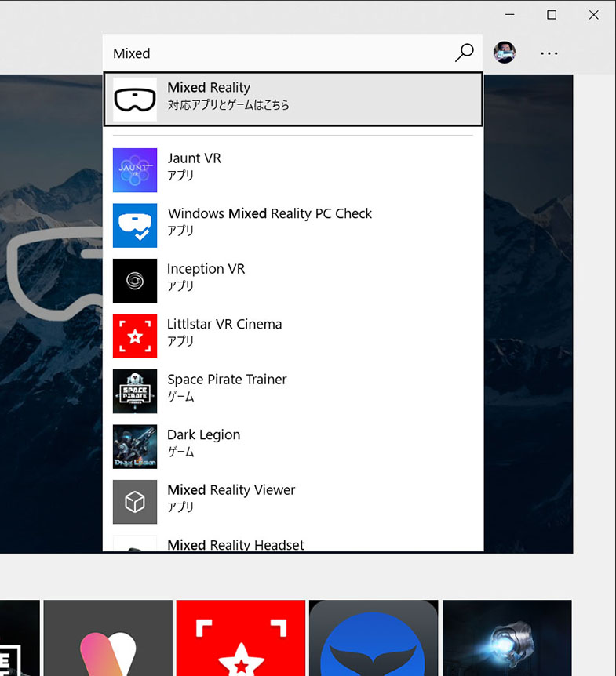This screenshot has width=616, height=676.
Task: Open the blue whale tail tile
Action: pyautogui.click(x=374, y=638)
